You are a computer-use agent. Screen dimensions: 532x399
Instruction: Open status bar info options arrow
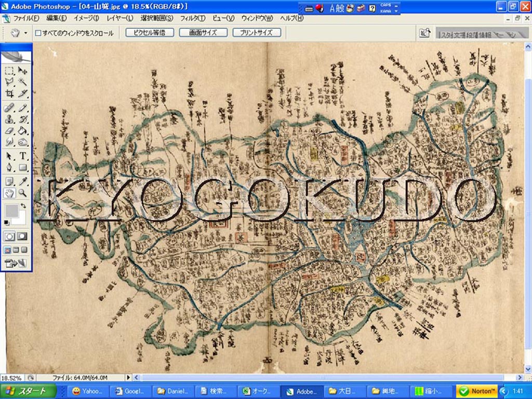click(128, 377)
